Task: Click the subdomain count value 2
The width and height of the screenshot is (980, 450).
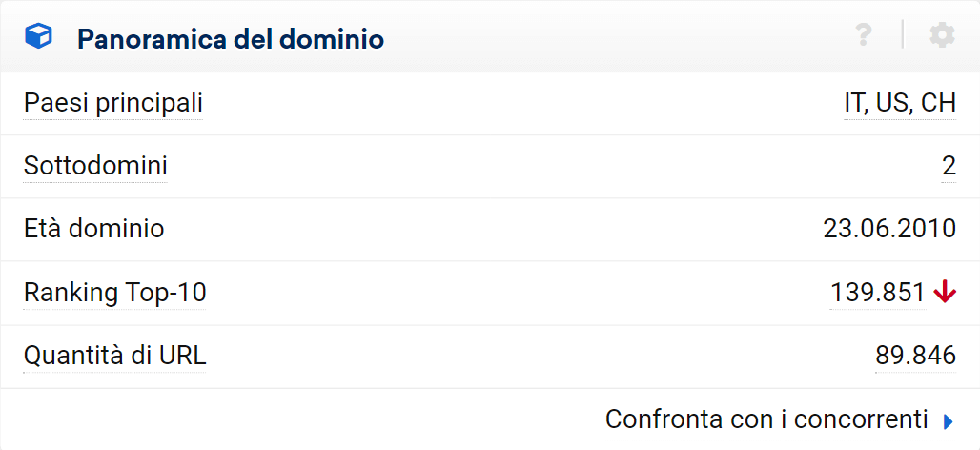Action: click(x=949, y=167)
